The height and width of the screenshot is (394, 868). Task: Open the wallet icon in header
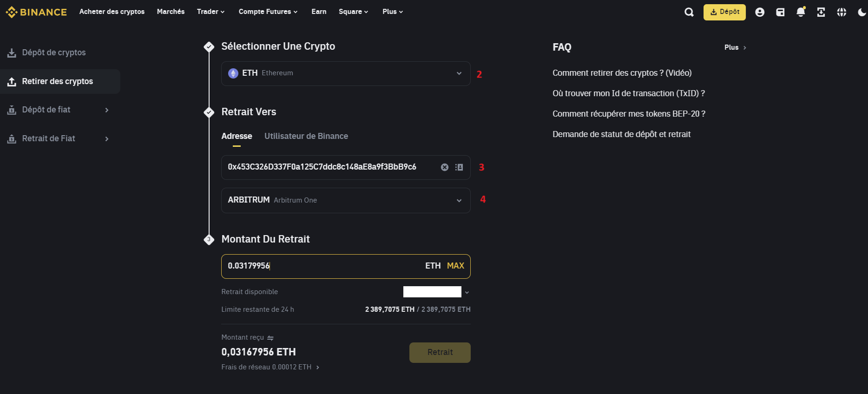tap(780, 12)
